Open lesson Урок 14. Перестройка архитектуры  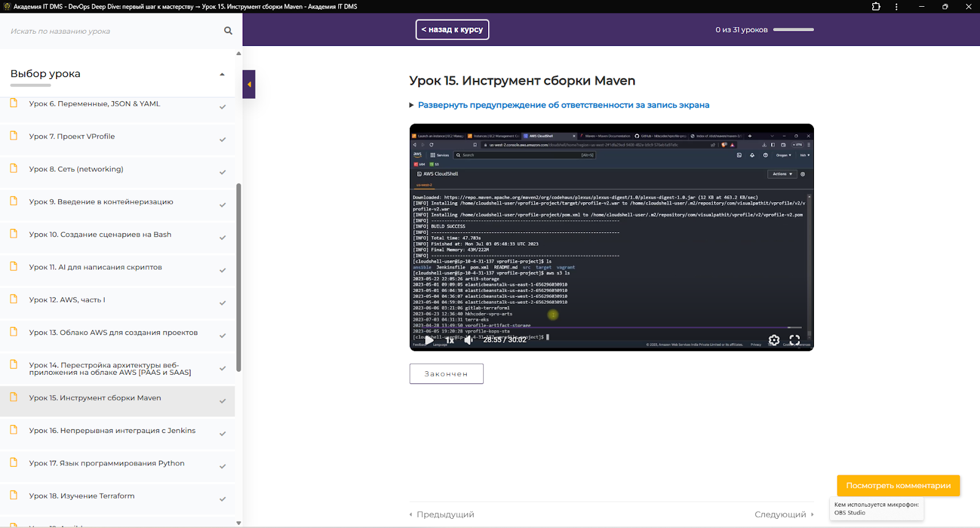(110, 369)
